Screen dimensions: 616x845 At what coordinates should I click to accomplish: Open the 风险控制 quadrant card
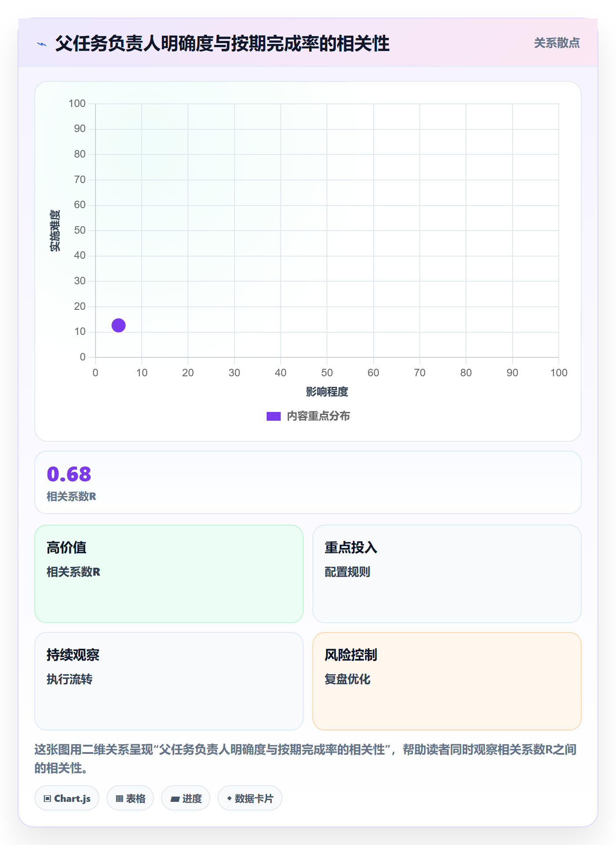click(447, 681)
